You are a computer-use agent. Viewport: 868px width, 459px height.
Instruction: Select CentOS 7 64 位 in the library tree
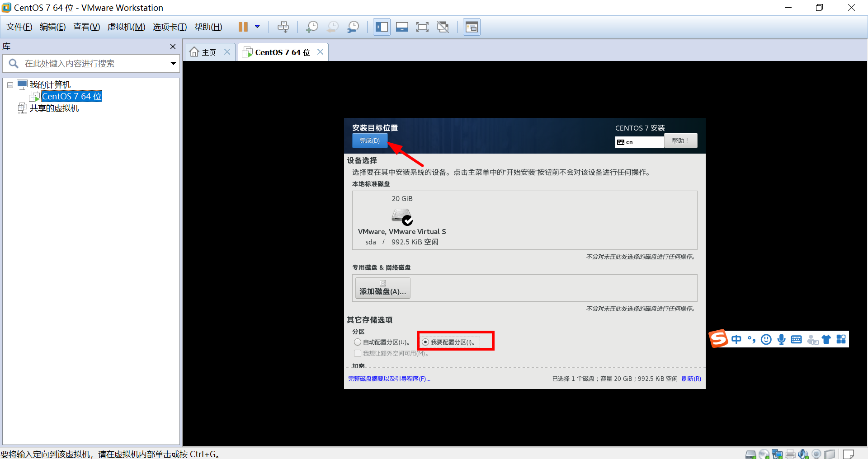(71, 96)
